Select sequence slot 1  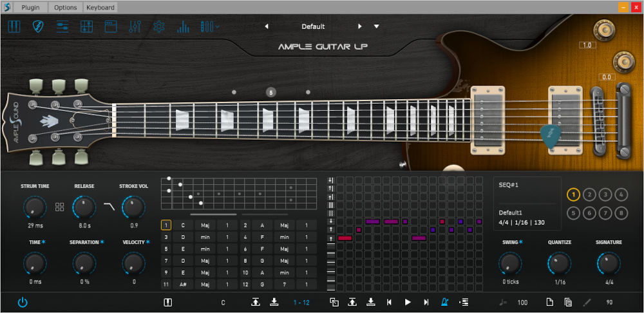(x=573, y=194)
